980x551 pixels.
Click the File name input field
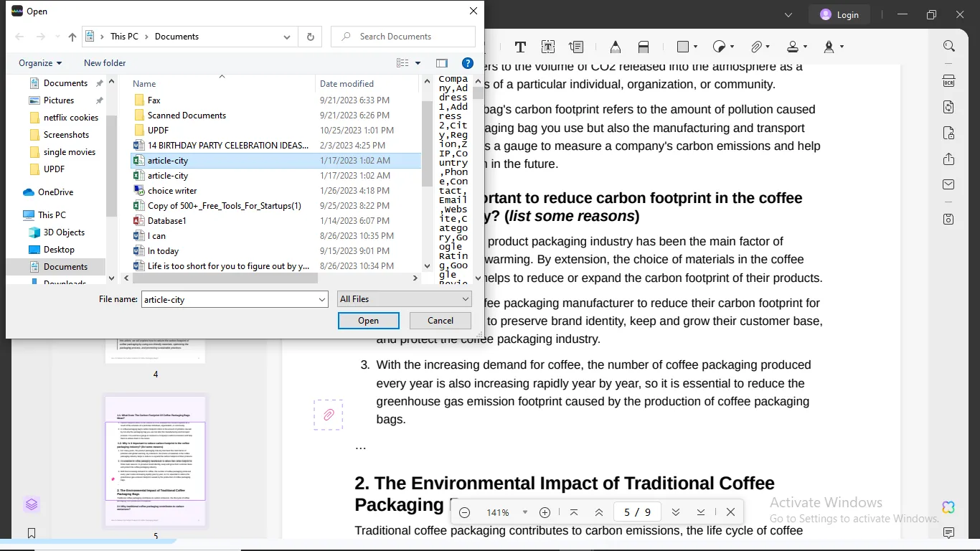(x=228, y=299)
